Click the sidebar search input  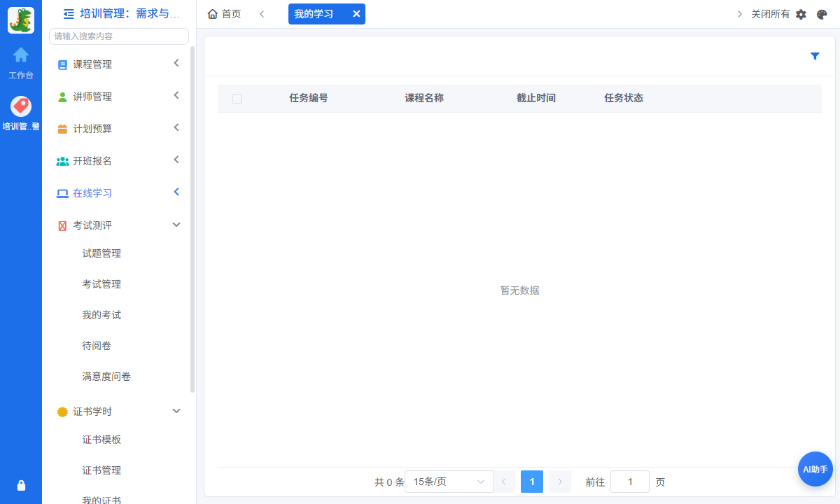coord(119,36)
